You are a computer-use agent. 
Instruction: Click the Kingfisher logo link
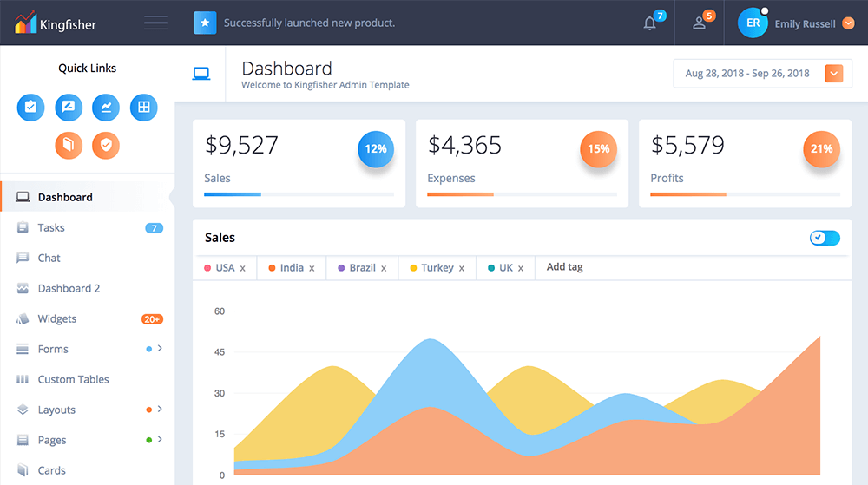coord(56,23)
